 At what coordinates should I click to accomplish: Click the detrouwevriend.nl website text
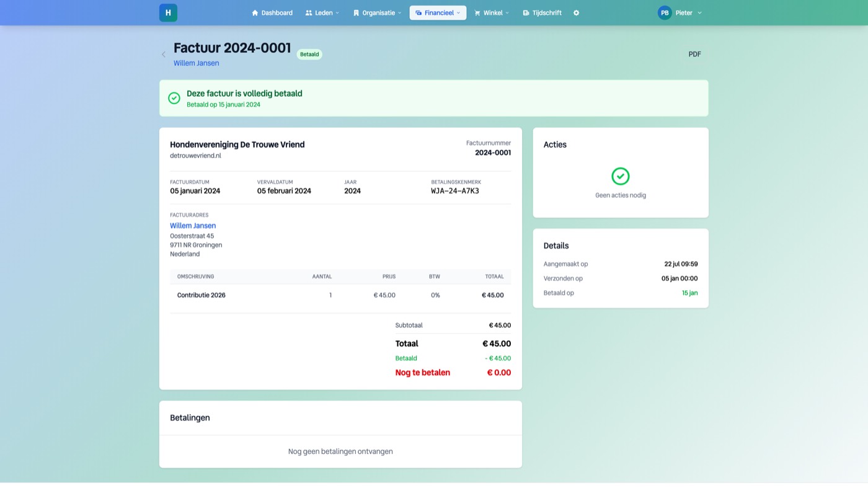coord(195,156)
